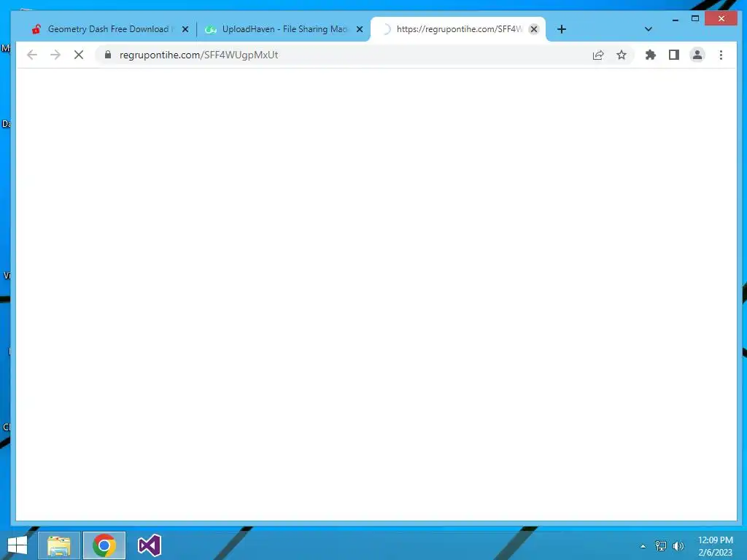747x560 pixels.
Task: Expand the tab search chevron
Action: pos(648,29)
